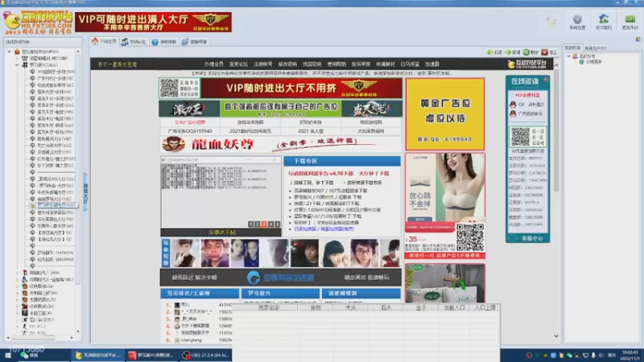
Task: Click the 流星网游加速器 logo banner
Action: point(280,278)
